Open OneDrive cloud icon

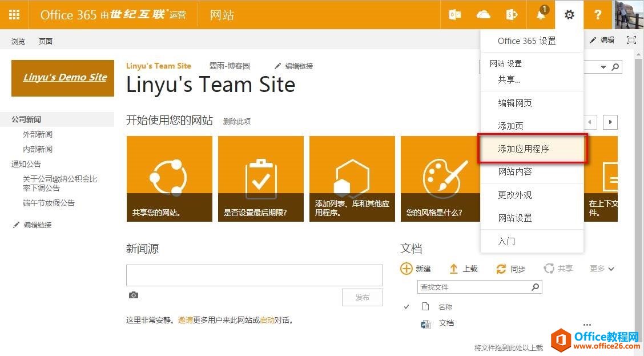point(484,15)
